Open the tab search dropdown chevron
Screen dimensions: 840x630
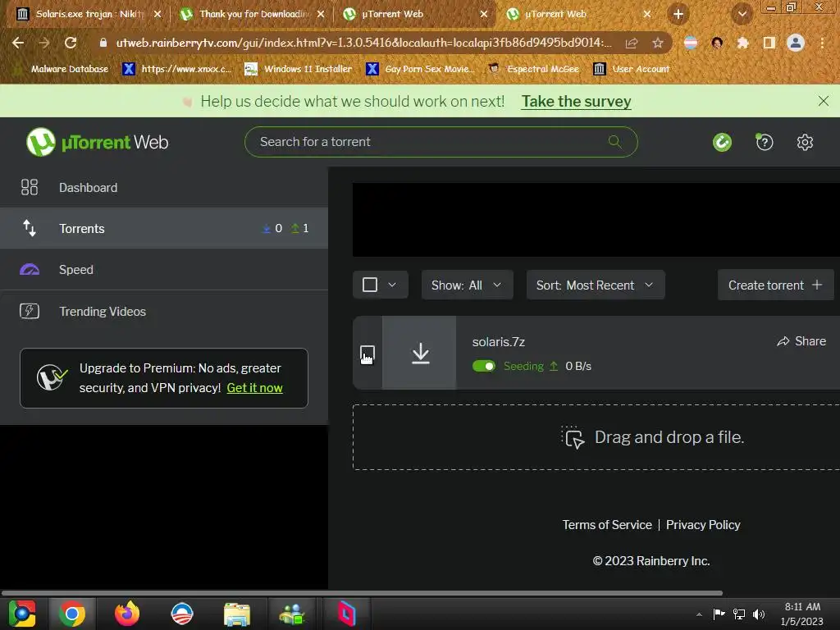[x=742, y=14]
